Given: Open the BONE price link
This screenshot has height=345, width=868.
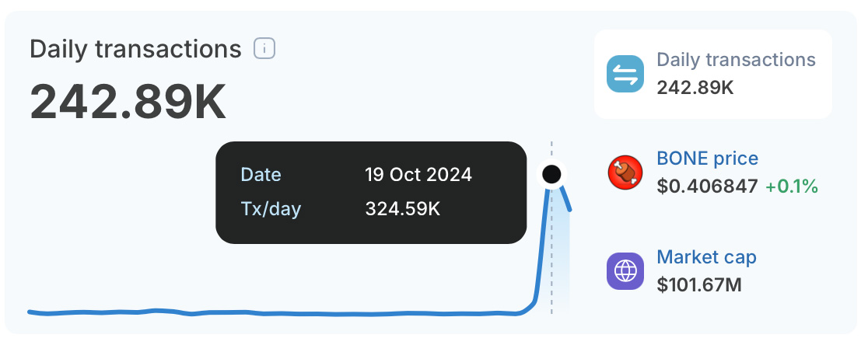Looking at the screenshot, I should (708, 159).
